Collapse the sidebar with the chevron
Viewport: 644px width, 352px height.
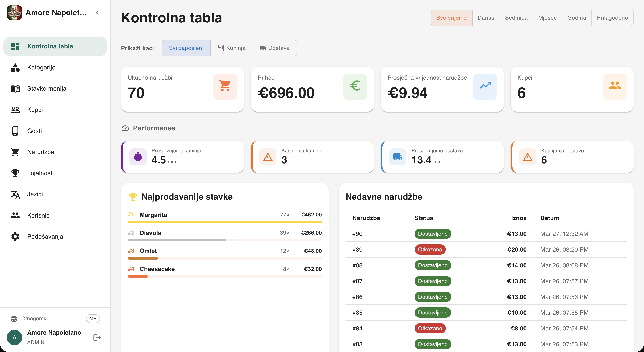(97, 13)
